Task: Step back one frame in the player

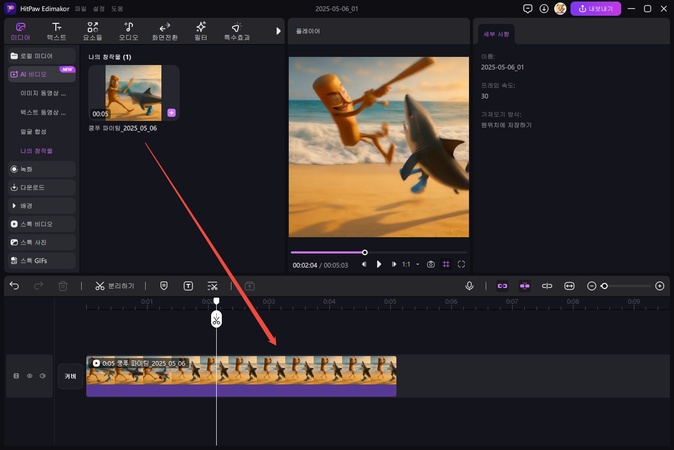Action: pyautogui.click(x=364, y=264)
